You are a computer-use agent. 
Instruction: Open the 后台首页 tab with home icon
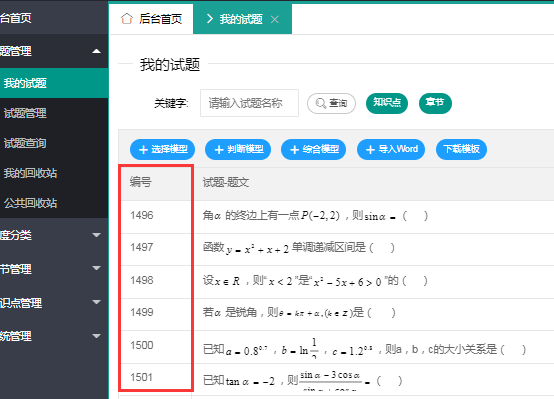point(151,19)
